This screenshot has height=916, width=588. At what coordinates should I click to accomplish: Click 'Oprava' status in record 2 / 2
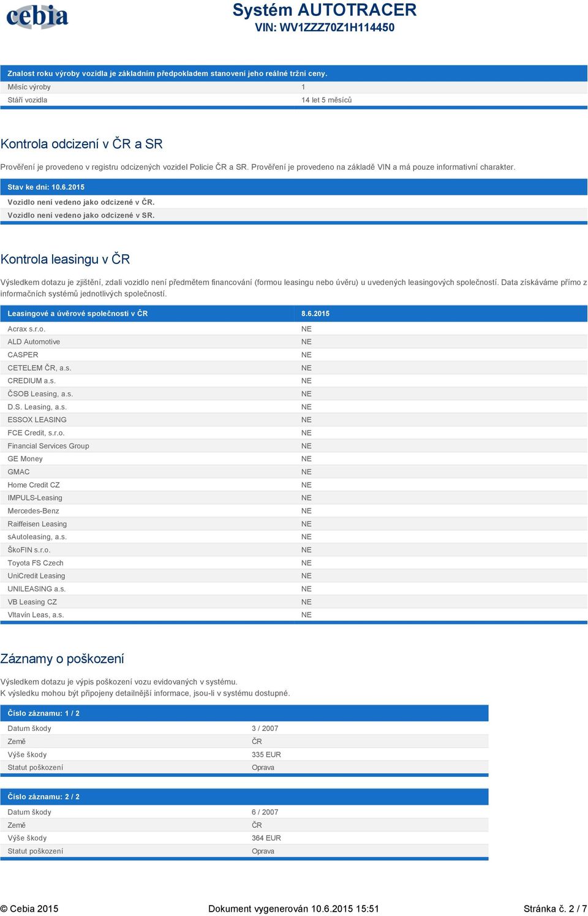pyautogui.click(x=263, y=851)
